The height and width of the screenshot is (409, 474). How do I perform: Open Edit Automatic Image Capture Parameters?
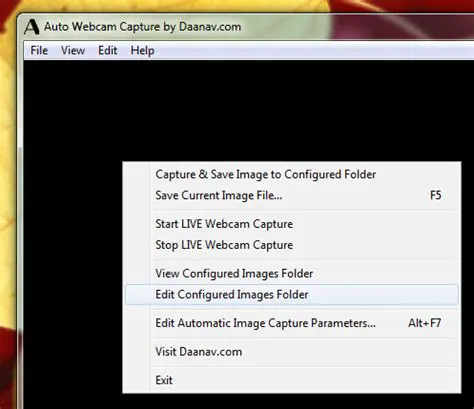292,323
